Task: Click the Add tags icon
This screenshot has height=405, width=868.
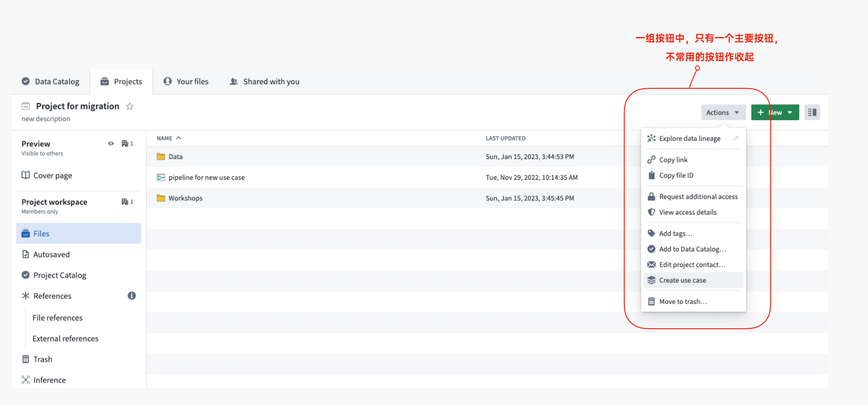Action: click(651, 233)
